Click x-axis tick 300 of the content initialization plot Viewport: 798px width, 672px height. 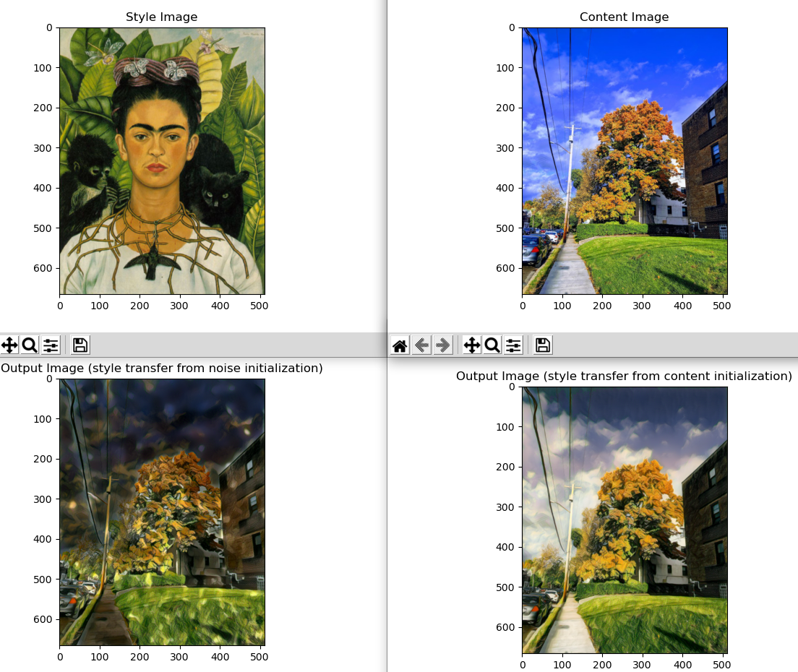pyautogui.click(x=641, y=665)
